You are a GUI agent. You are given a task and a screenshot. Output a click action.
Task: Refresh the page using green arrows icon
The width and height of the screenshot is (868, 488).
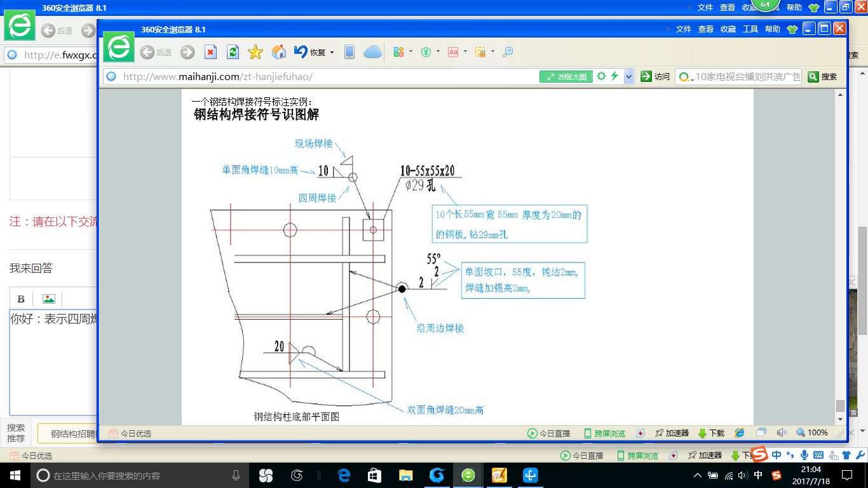(x=233, y=52)
